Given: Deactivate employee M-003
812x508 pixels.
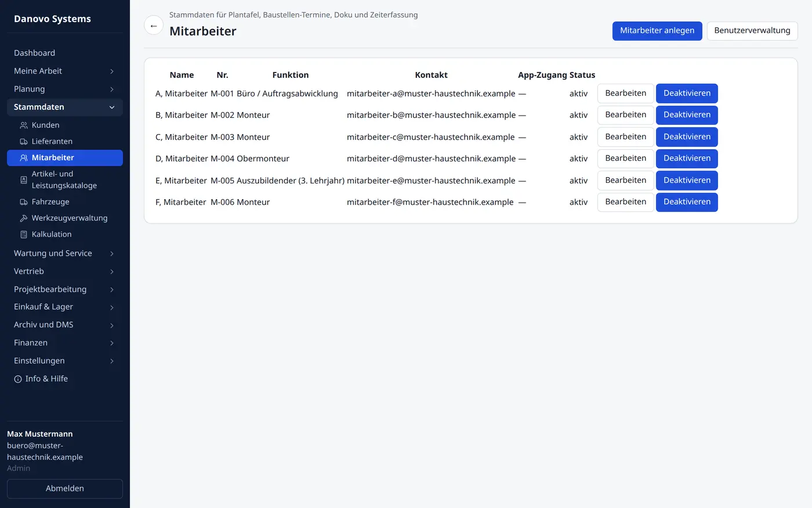Looking at the screenshot, I should click(x=687, y=137).
